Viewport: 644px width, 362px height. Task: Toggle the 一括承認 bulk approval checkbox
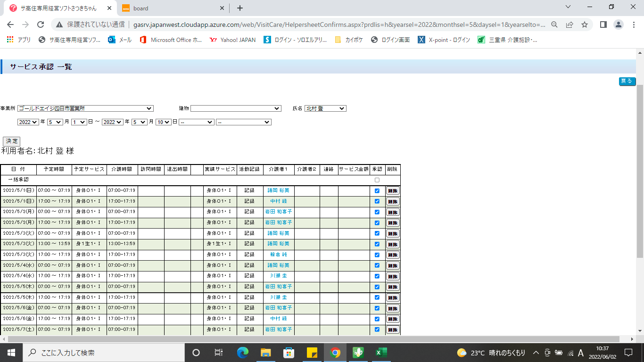pos(377,180)
